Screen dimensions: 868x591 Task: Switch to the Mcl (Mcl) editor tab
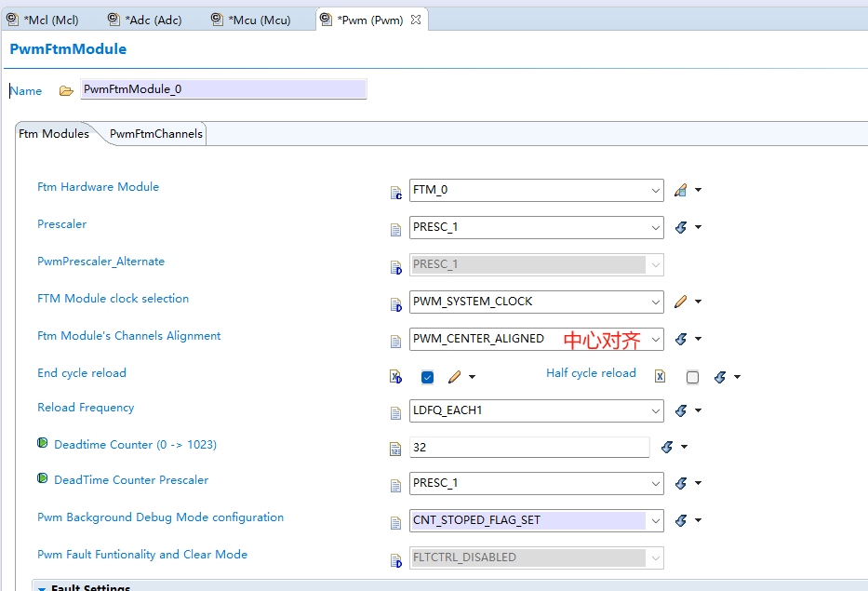(x=43, y=20)
